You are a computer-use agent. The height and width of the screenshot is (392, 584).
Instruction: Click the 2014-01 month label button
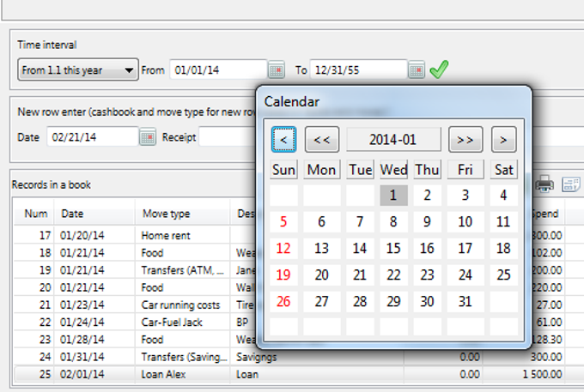(x=393, y=140)
